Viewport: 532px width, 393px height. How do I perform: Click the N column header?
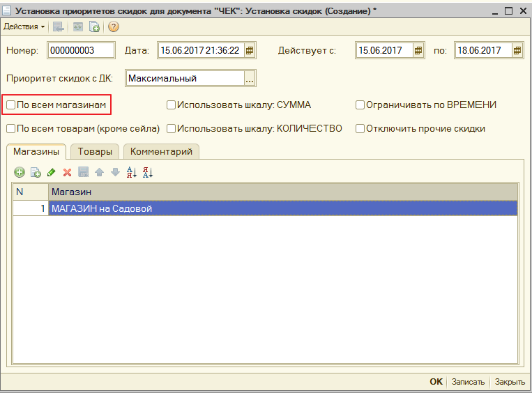coord(31,192)
